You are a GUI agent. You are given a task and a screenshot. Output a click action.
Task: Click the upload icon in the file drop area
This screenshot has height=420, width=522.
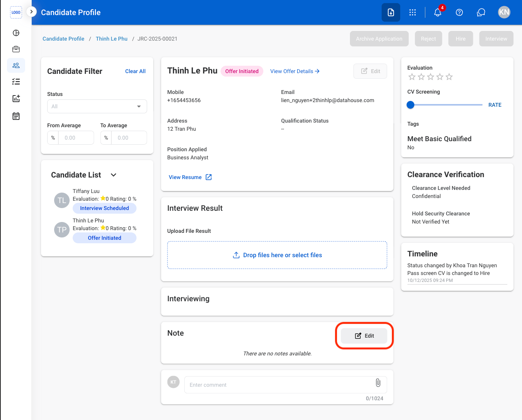click(236, 255)
